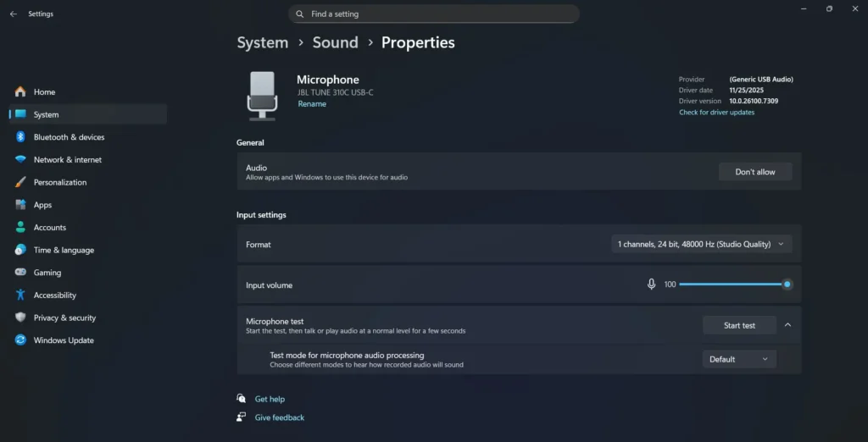The width and height of the screenshot is (868, 442).
Task: Click the back arrow beside Settings
Action: pos(14,14)
